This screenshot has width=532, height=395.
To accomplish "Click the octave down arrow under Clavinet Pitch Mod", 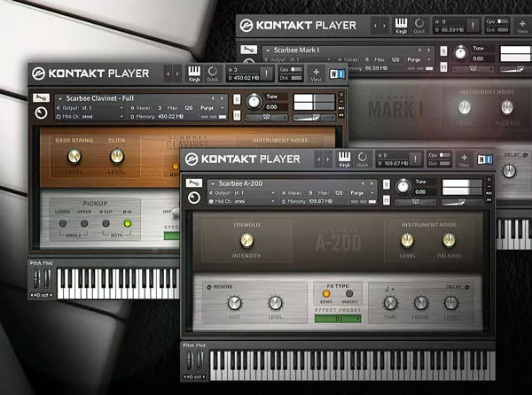I will [x=32, y=295].
